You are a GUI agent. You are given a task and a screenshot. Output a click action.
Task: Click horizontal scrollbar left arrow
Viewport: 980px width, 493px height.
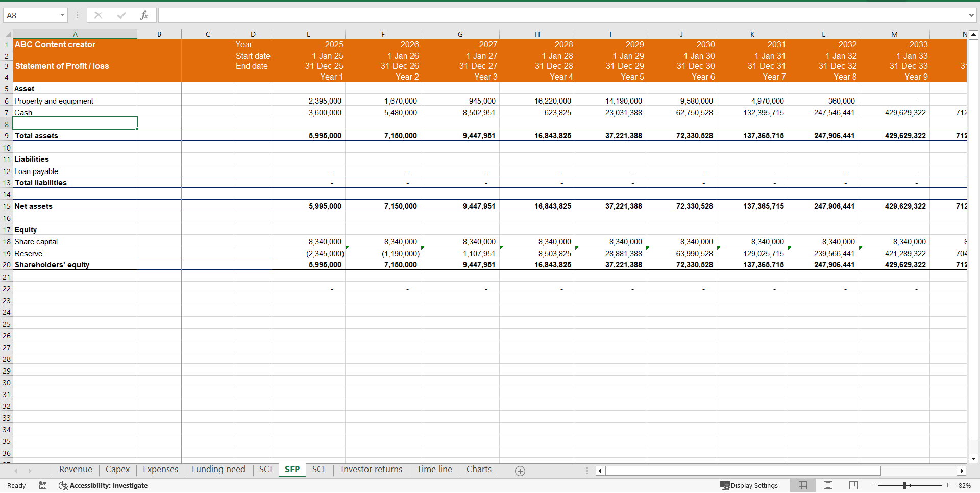click(x=600, y=471)
